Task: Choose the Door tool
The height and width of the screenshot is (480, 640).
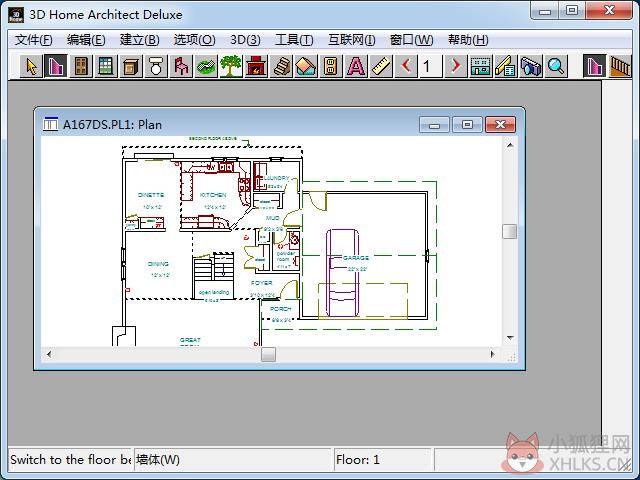Action: pos(81,66)
